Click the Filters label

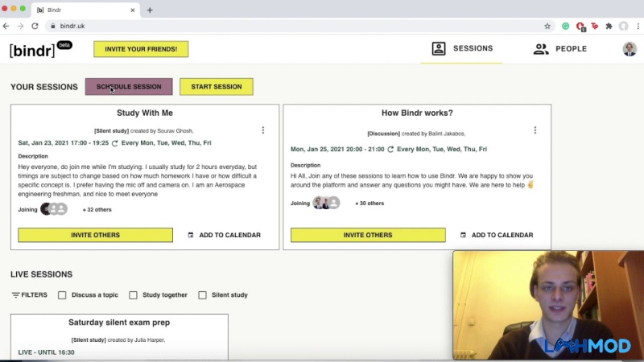point(34,294)
